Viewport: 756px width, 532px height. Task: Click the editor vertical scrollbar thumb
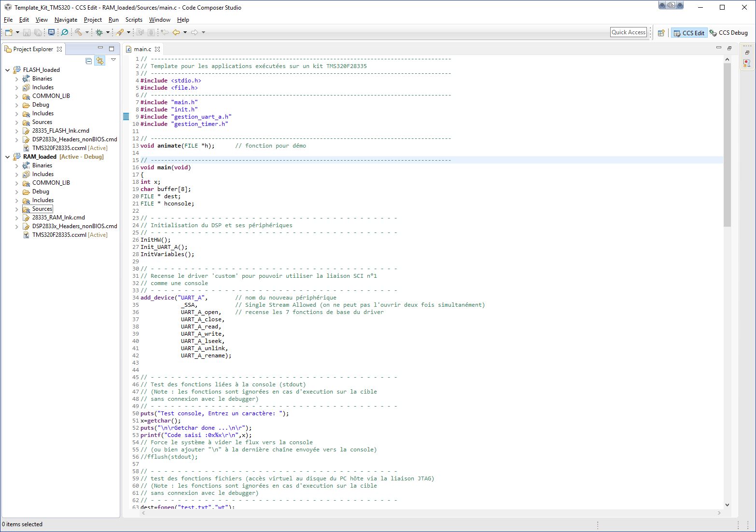[727, 145]
